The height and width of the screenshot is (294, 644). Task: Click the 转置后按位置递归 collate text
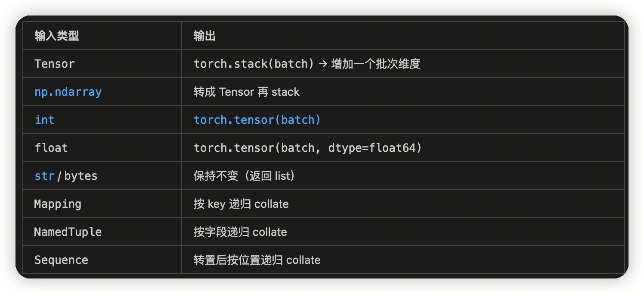257,260
